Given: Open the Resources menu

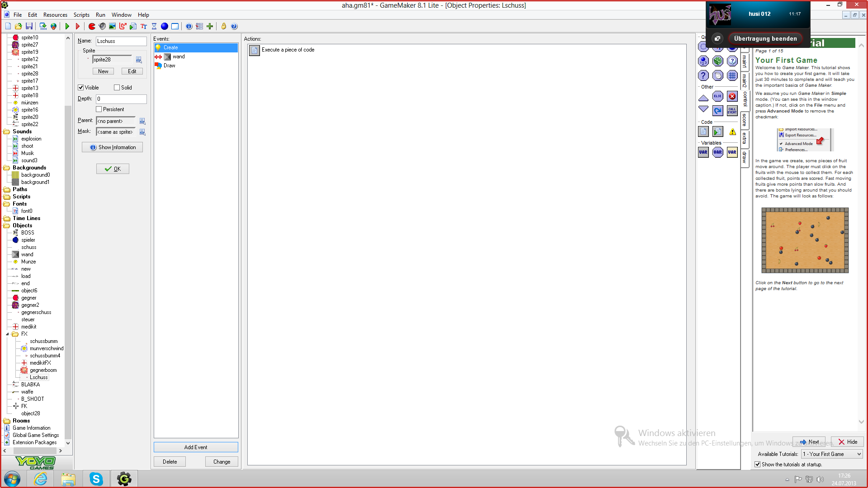Looking at the screenshot, I should (55, 15).
